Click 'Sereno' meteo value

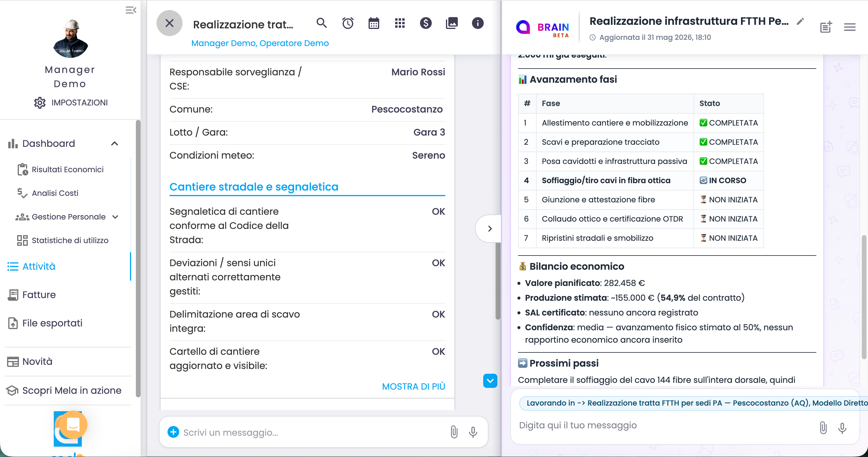pos(428,155)
